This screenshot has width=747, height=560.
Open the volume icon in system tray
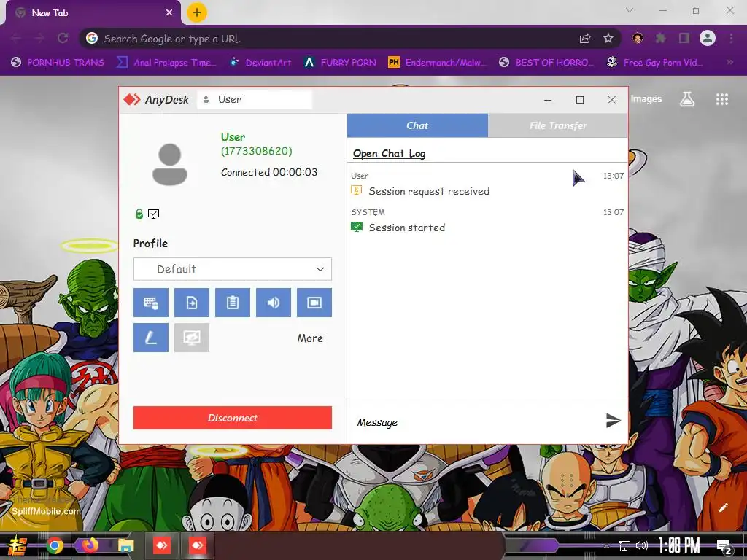(642, 545)
